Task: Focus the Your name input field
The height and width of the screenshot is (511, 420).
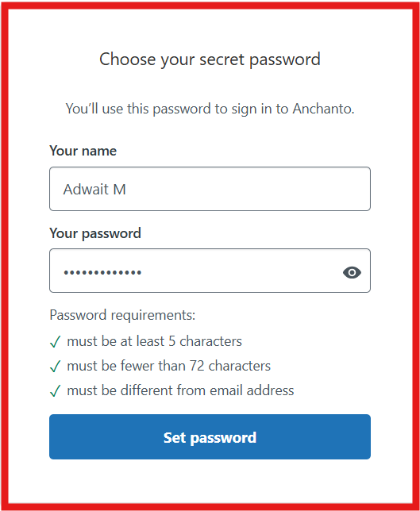Action: click(x=210, y=189)
